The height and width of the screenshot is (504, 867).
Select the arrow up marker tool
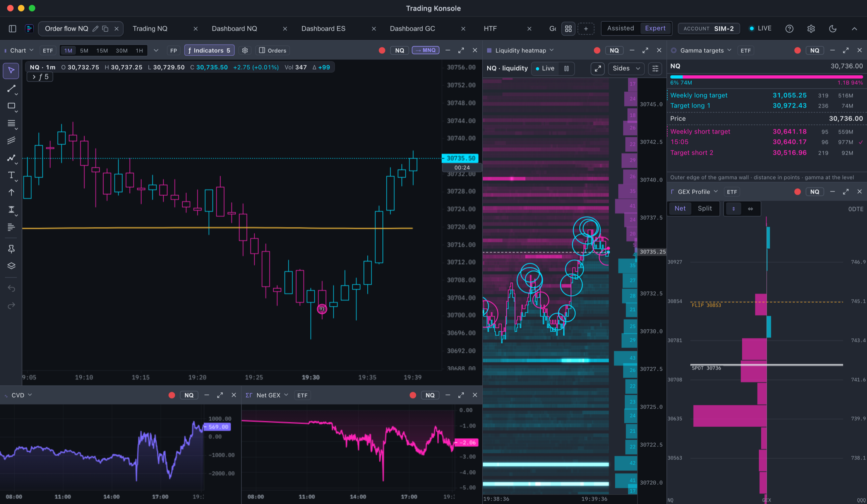pyautogui.click(x=11, y=192)
